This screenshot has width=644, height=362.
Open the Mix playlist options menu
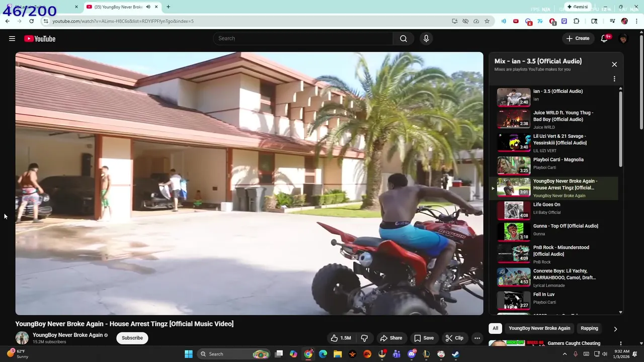(614, 79)
